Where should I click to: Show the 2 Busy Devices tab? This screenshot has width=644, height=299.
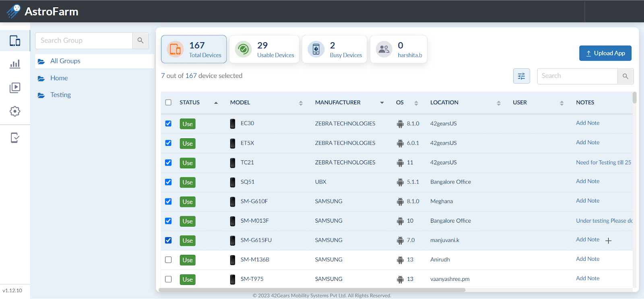(334, 49)
